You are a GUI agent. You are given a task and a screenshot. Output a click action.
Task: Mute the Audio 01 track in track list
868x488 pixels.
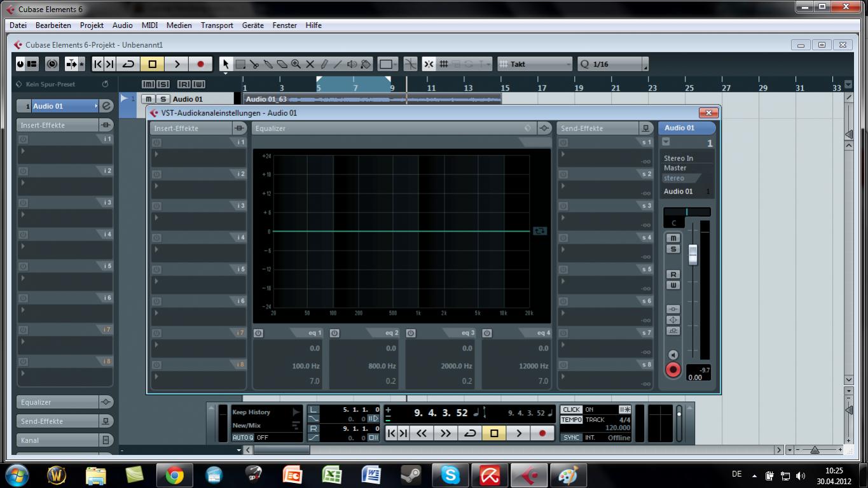point(148,99)
